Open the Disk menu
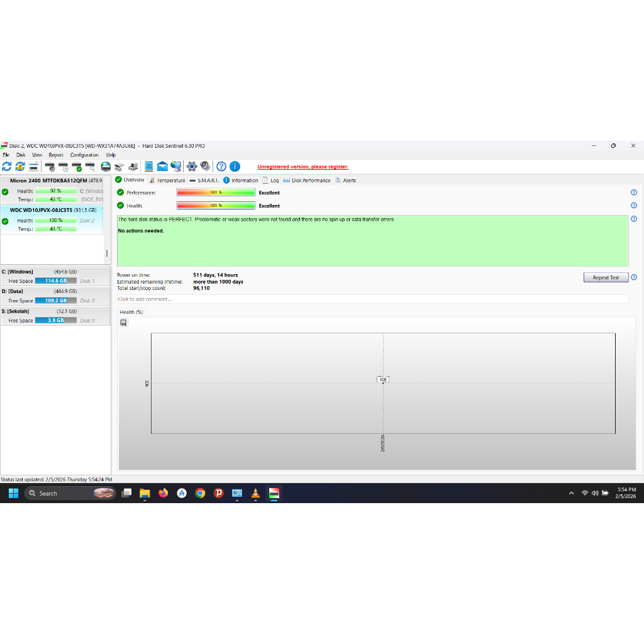 (21, 155)
